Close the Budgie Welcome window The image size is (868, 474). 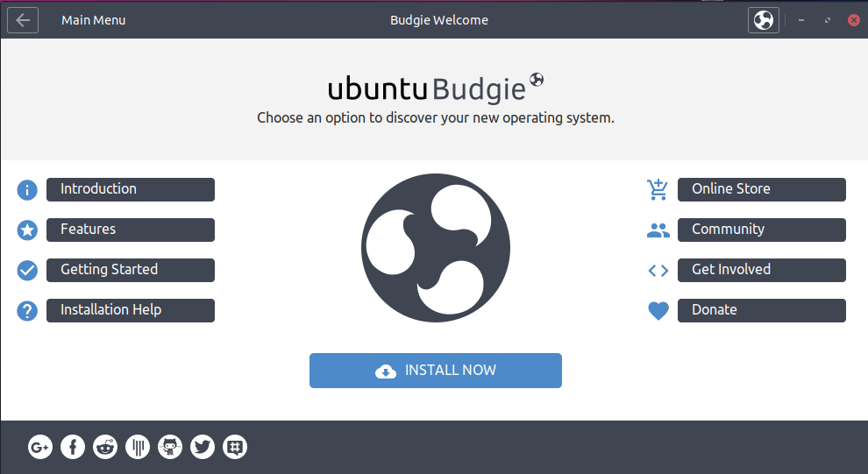click(854, 20)
